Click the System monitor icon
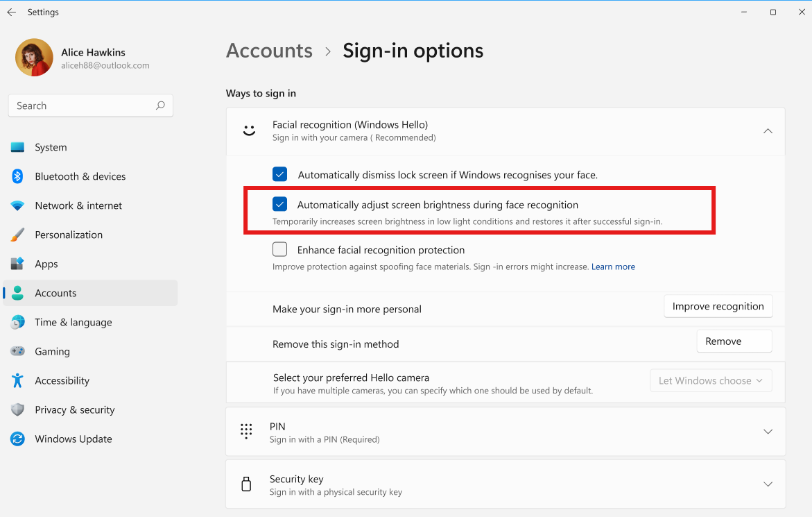 point(17,147)
